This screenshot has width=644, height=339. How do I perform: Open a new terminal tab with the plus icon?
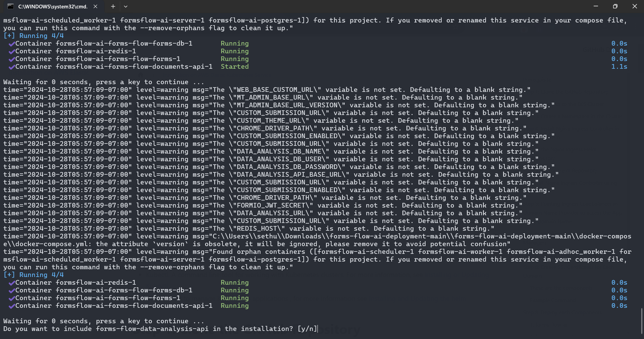click(x=113, y=6)
